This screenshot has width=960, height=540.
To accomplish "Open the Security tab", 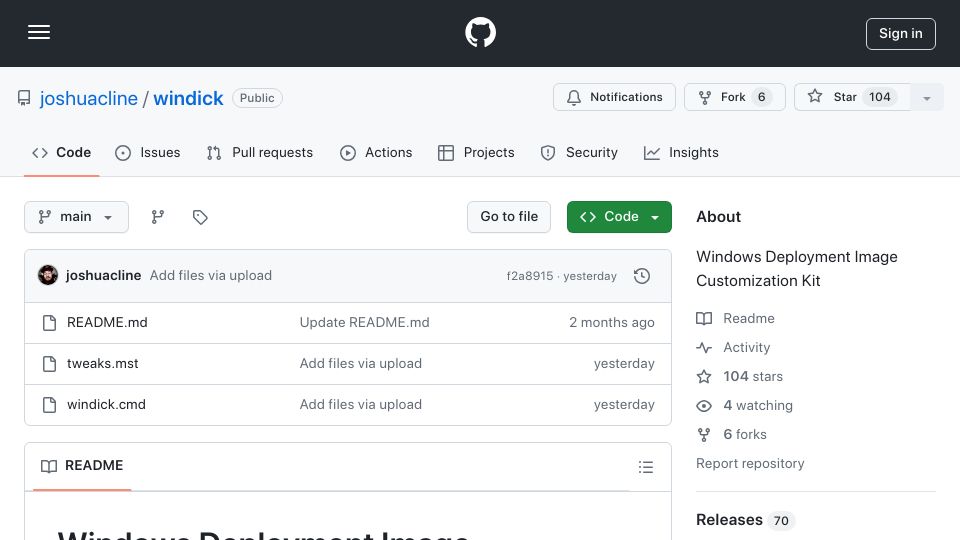I will pos(579,152).
